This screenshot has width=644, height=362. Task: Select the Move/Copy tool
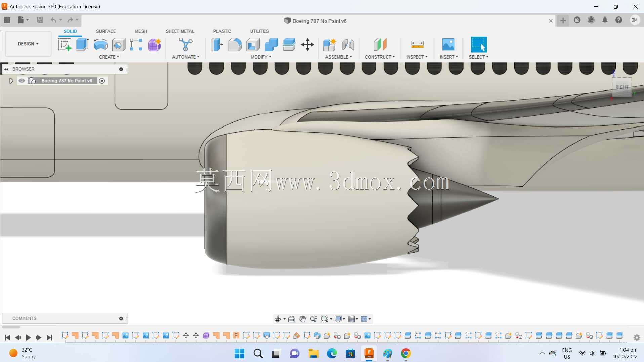tap(307, 44)
